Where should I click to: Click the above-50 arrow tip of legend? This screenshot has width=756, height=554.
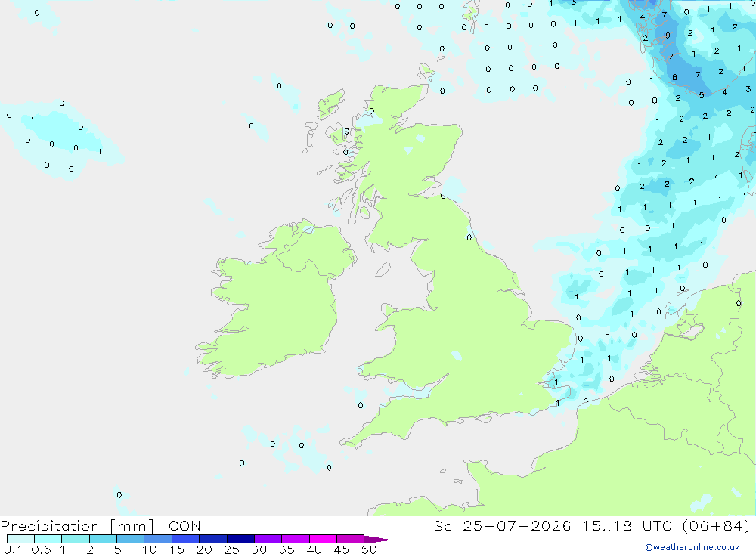coord(377,540)
